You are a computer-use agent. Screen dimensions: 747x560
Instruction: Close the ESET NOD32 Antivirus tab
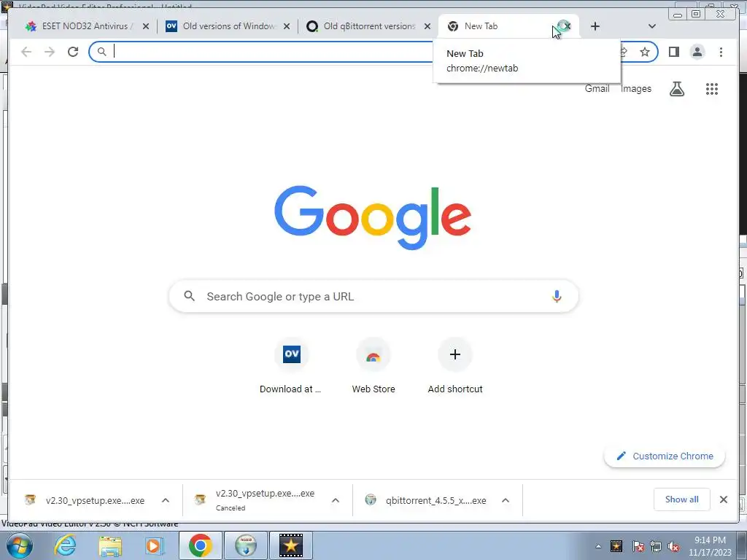tap(146, 26)
